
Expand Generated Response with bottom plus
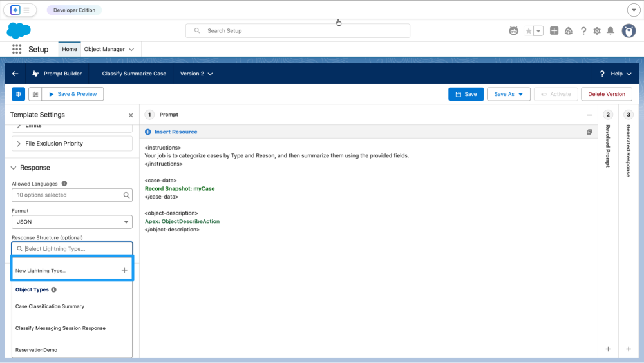(629, 349)
